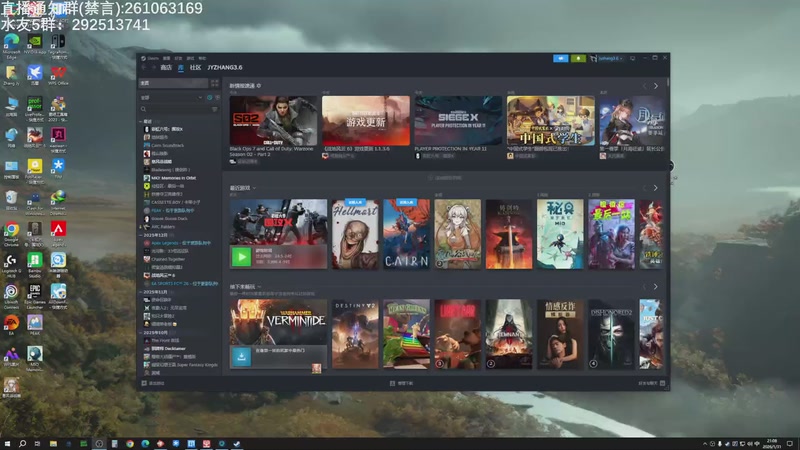Toggle the recent-activity sort clock icon
Image resolution: width=800 pixels, height=450 pixels.
210,97
